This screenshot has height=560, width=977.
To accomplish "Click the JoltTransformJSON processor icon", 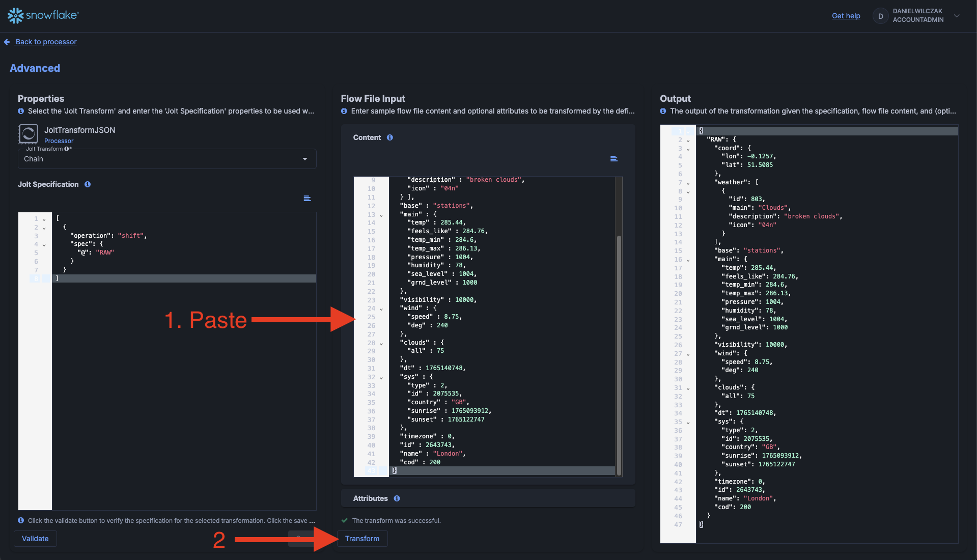I will pyautogui.click(x=28, y=134).
